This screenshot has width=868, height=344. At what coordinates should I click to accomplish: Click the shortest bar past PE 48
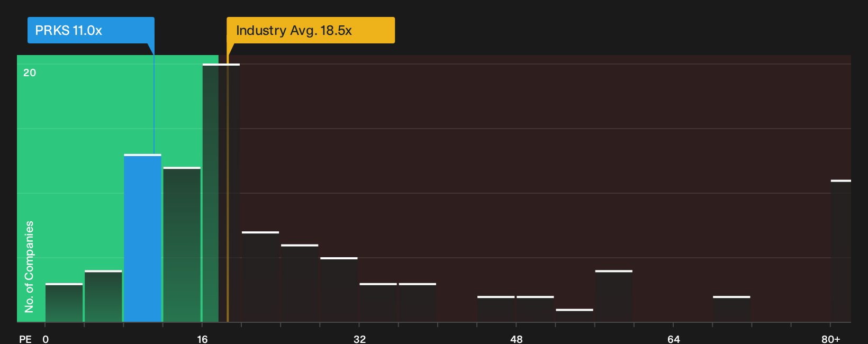pos(574,315)
